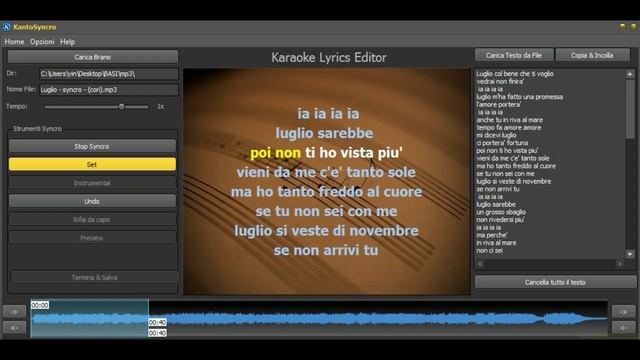Click the 00:00 timeline start marker
640x360 pixels.
[x=40, y=305]
